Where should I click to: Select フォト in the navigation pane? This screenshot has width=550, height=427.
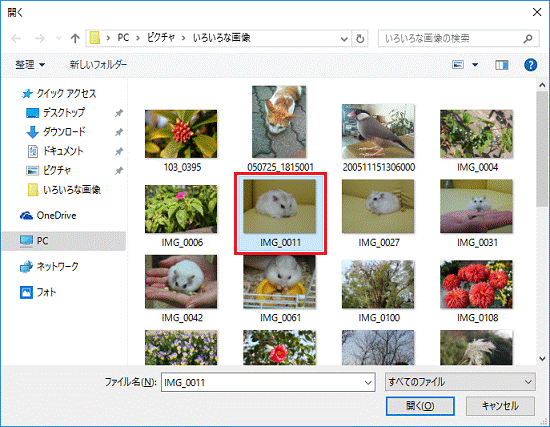click(x=38, y=292)
